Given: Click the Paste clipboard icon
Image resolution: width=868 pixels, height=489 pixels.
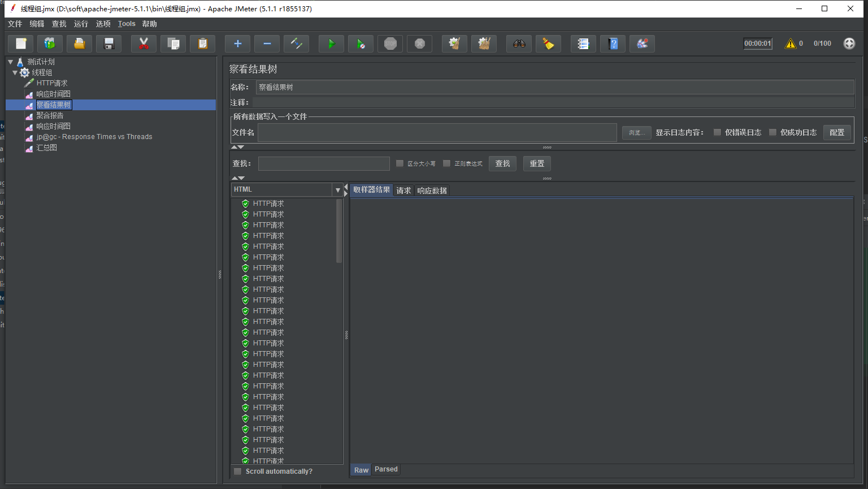Looking at the screenshot, I should click(203, 44).
